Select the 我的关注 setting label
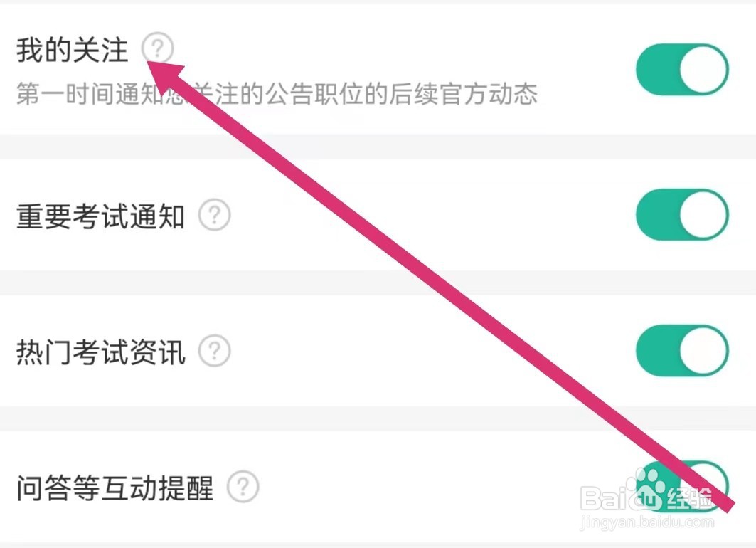 coord(73,50)
